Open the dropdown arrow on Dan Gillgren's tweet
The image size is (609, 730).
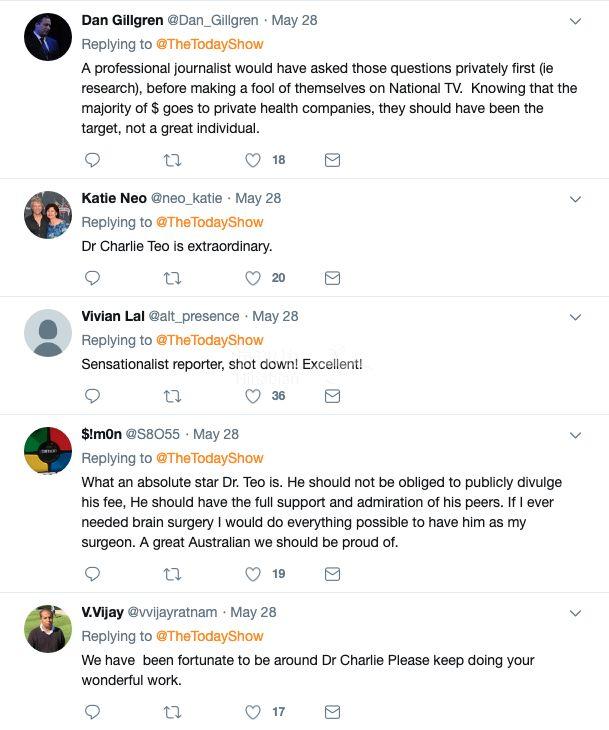point(575,21)
